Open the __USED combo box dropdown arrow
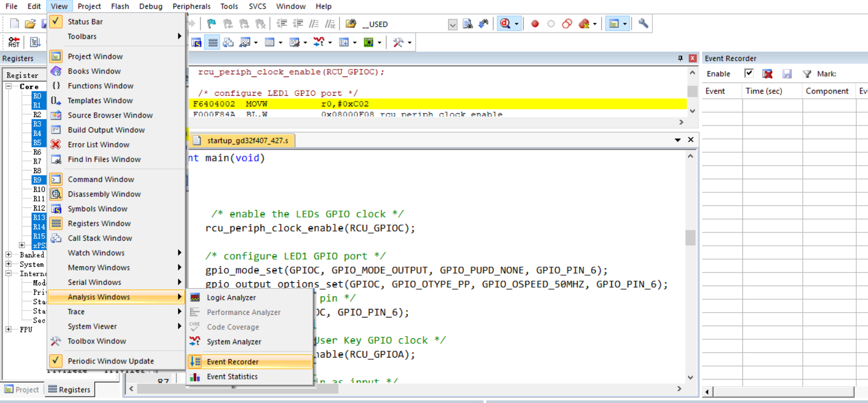The height and width of the screenshot is (403, 868). 452,24
